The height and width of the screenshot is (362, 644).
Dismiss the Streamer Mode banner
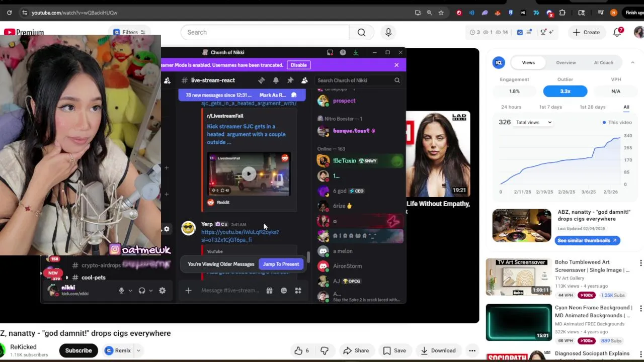coord(396,65)
